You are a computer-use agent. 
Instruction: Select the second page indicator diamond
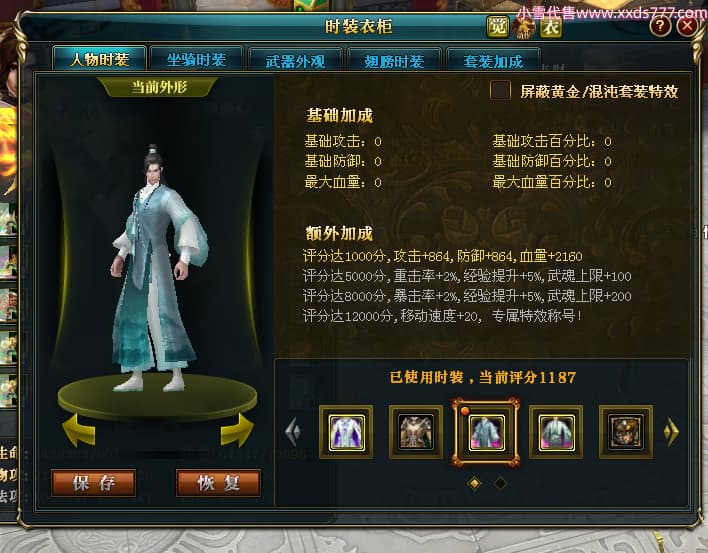click(x=500, y=483)
